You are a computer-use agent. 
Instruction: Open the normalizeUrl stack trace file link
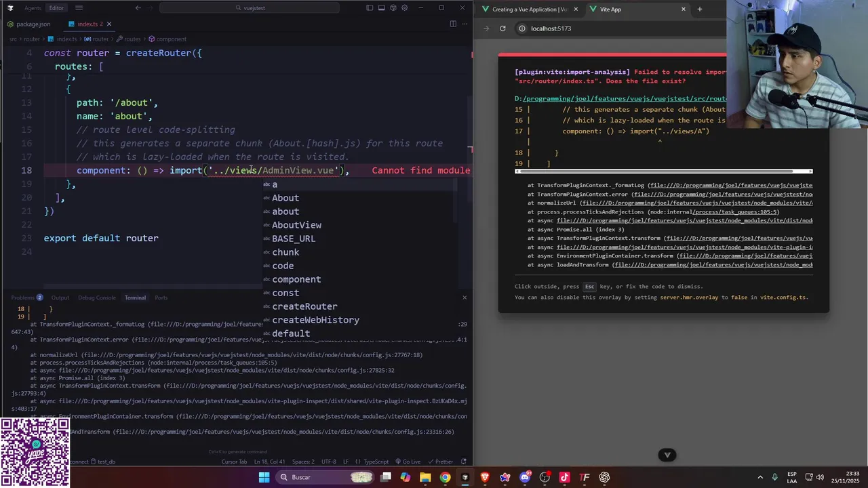[696, 203]
